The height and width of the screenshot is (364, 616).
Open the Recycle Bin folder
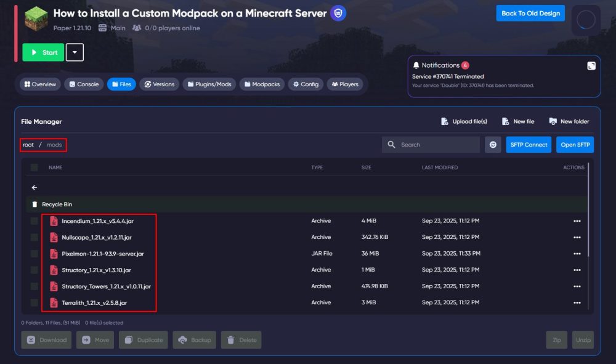57,204
